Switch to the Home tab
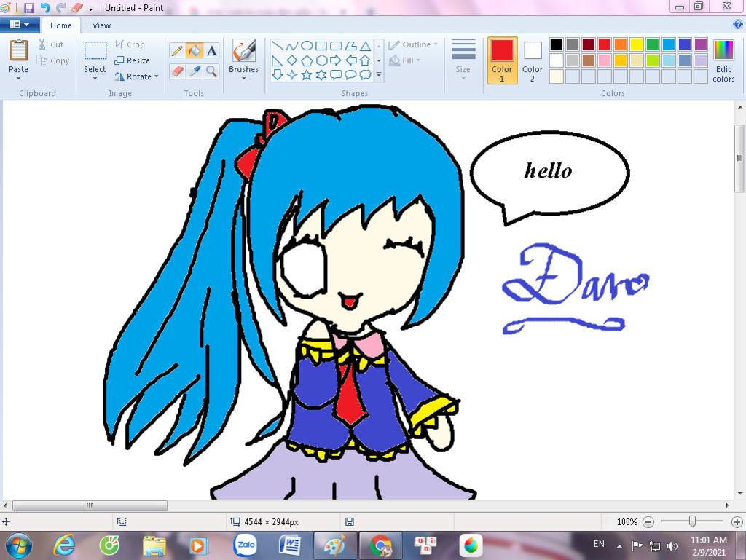Image resolution: width=746 pixels, height=560 pixels. [61, 25]
